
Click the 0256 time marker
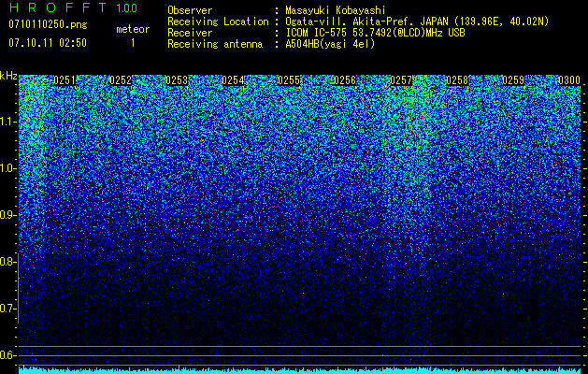pyautogui.click(x=345, y=80)
